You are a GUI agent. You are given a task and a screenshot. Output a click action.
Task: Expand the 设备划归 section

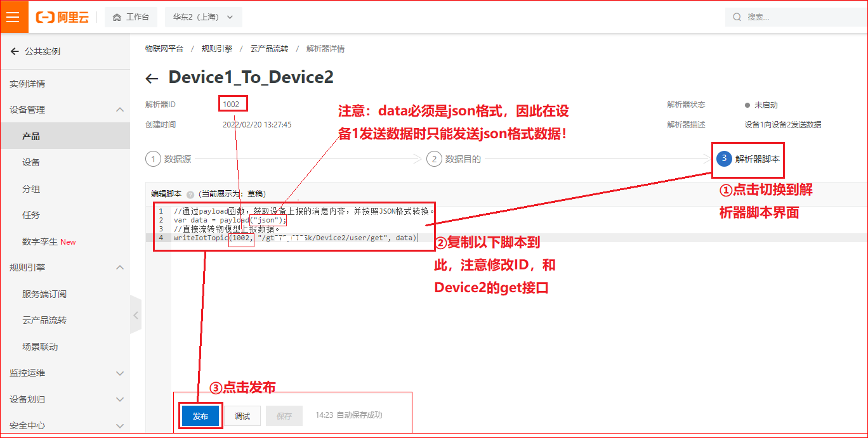pos(120,399)
